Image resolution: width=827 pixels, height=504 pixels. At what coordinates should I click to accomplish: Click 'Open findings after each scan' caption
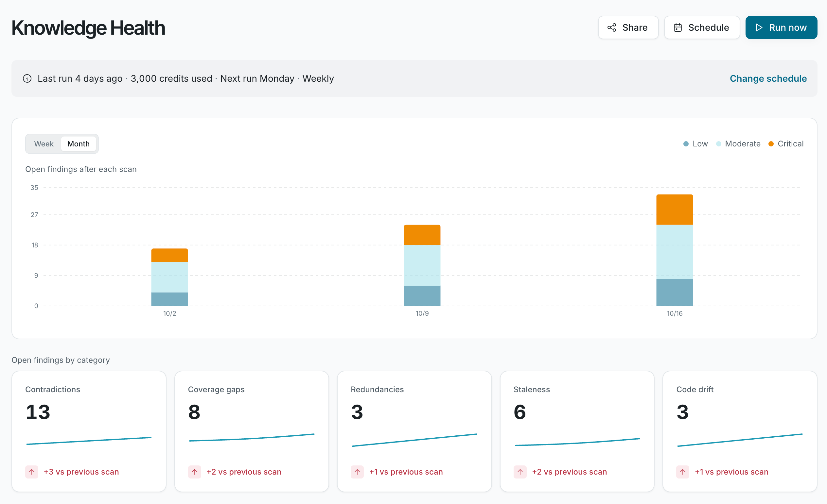[81, 169]
